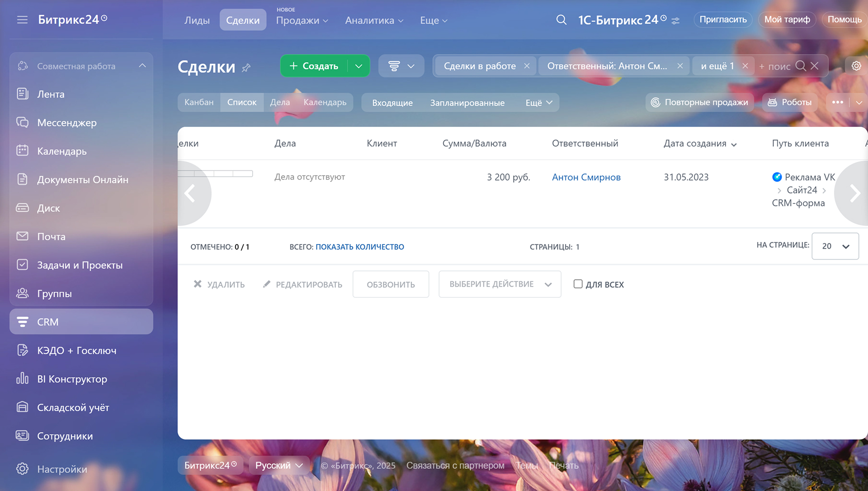The width and height of the screenshot is (868, 491).
Task: Switch to Канбан view
Action: point(199,102)
